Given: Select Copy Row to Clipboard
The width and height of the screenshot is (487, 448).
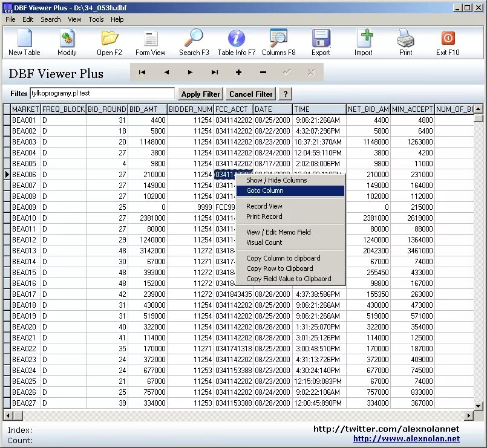Looking at the screenshot, I should tap(290, 268).
